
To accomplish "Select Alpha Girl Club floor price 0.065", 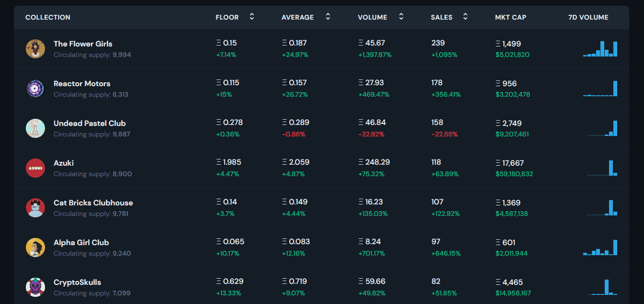I will pos(230,242).
